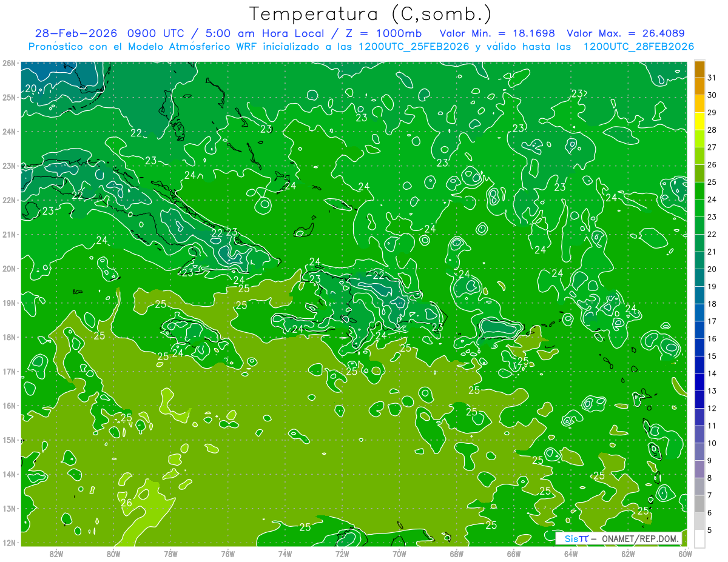
Task: Click the 12N latitude axis label
Action: [8, 543]
